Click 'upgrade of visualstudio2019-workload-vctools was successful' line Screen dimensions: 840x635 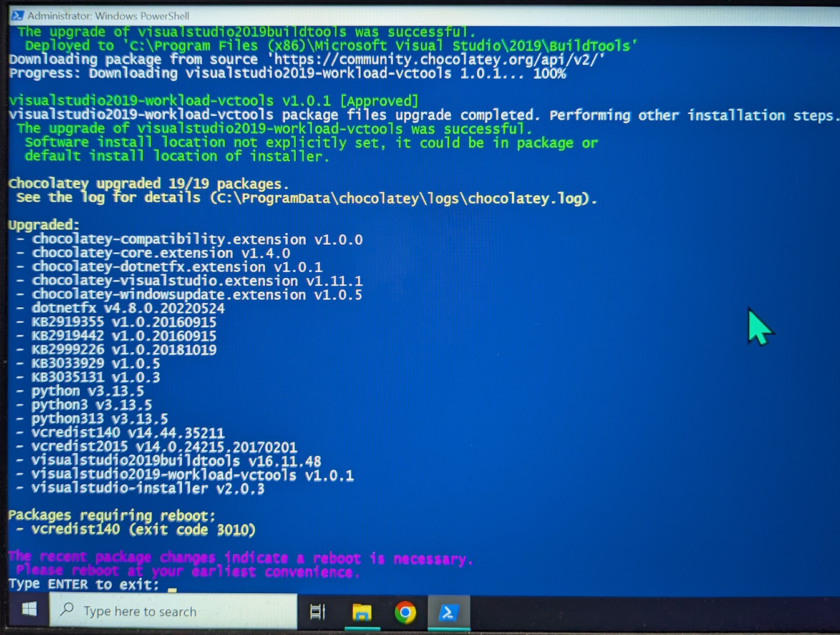275,129
